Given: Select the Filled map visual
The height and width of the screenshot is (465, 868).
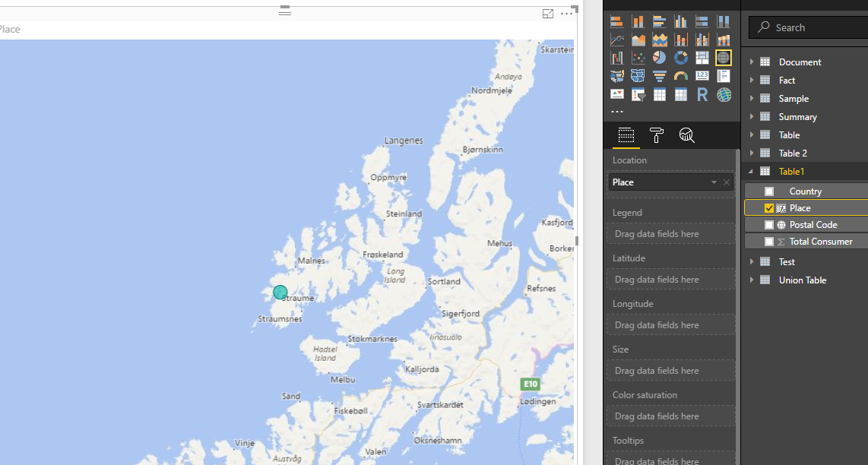Looking at the screenshot, I should [x=616, y=76].
